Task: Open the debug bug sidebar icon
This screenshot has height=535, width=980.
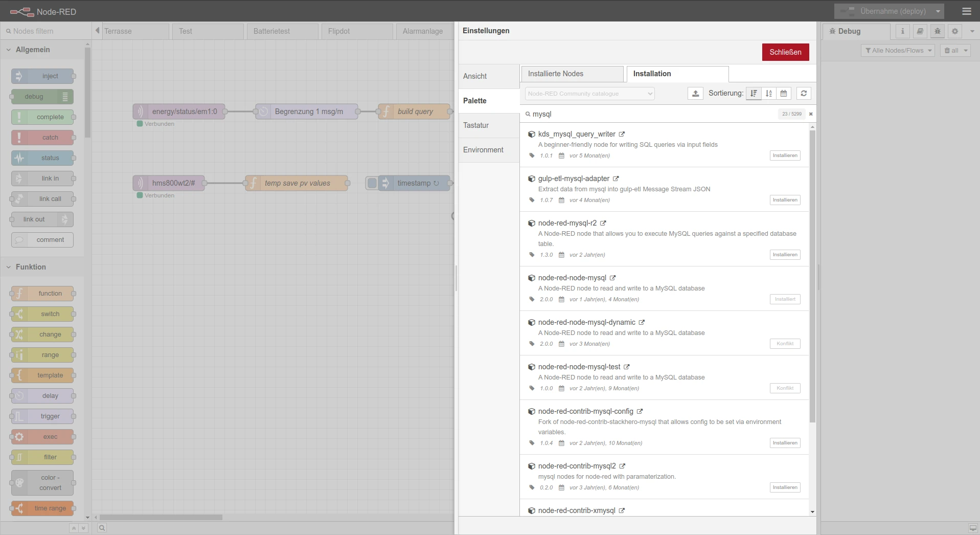Action: [937, 31]
